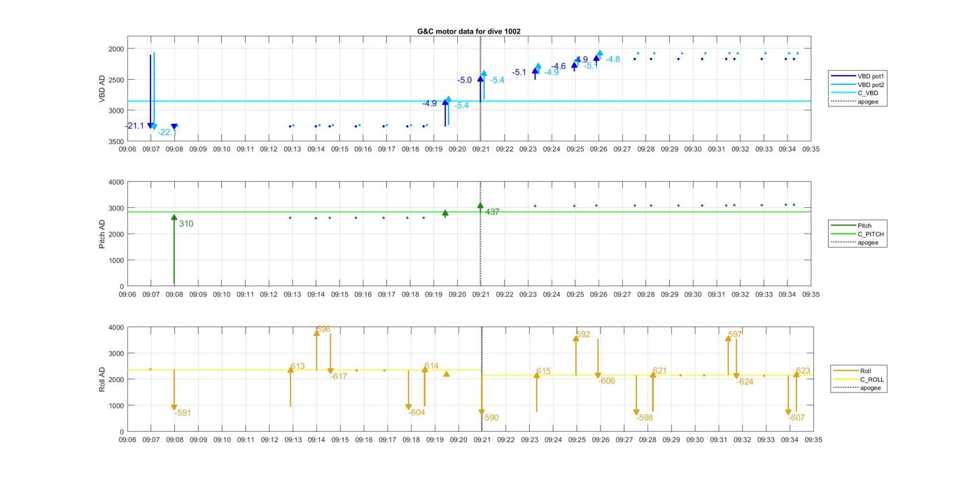Click the "592" roll data label
This screenshot has height=485, width=980.
click(x=584, y=335)
